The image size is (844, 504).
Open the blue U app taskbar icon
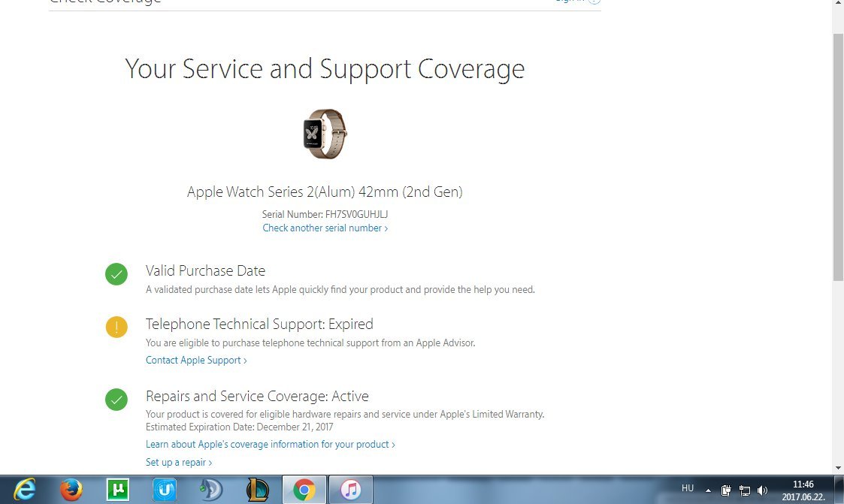click(x=165, y=490)
